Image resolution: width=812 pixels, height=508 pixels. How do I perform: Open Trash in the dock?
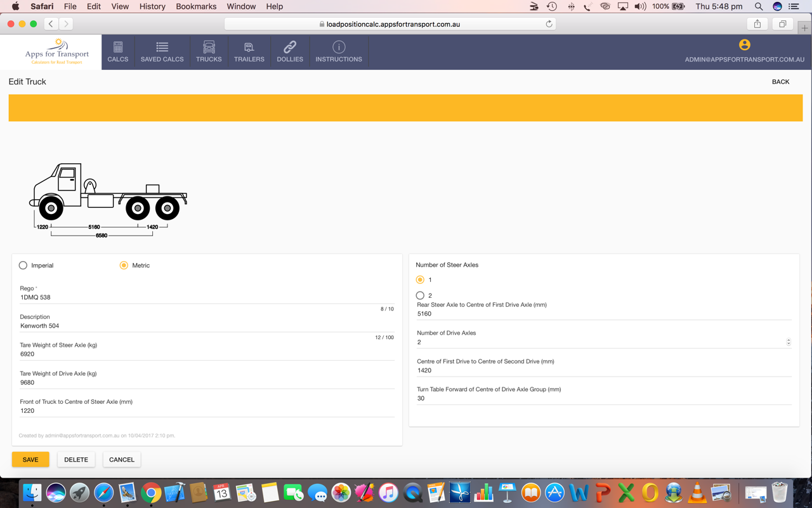pos(780,493)
